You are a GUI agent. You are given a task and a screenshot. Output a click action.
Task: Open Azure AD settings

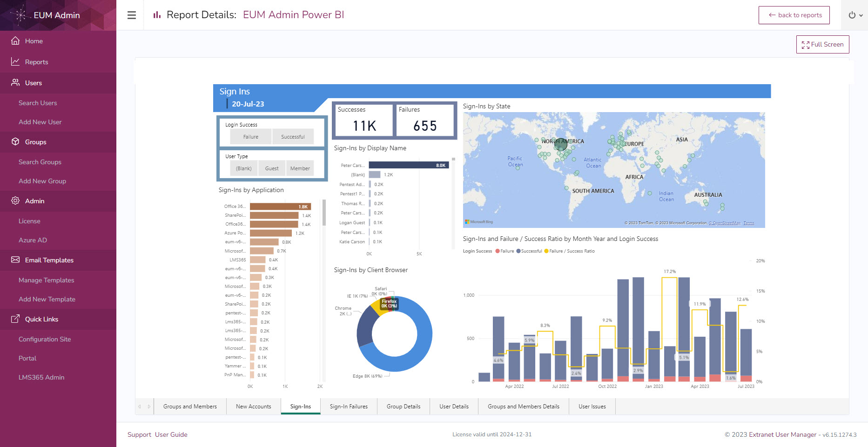tap(33, 240)
